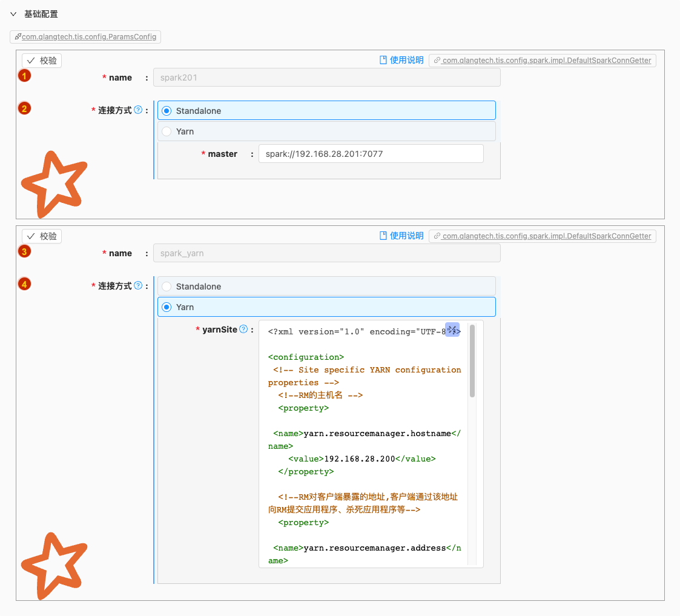Click the yarnSite editor scrollbar
The width and height of the screenshot is (680, 616).
[x=472, y=361]
